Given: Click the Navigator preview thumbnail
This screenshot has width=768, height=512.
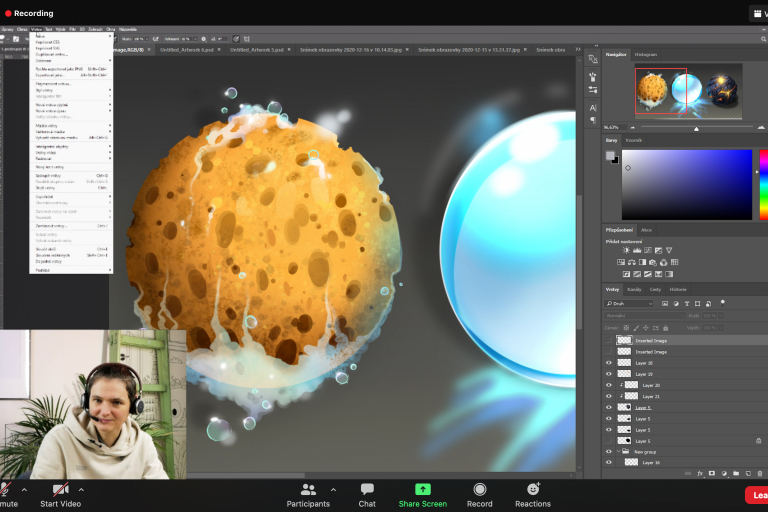Looking at the screenshot, I should 688,91.
